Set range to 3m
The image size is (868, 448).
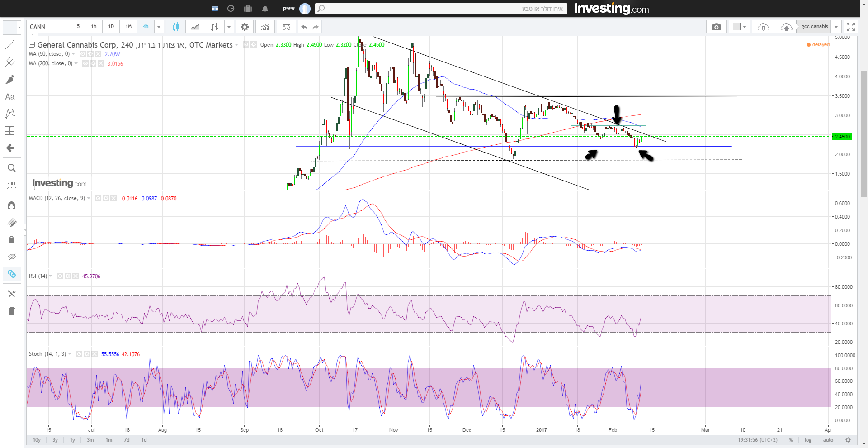90,440
